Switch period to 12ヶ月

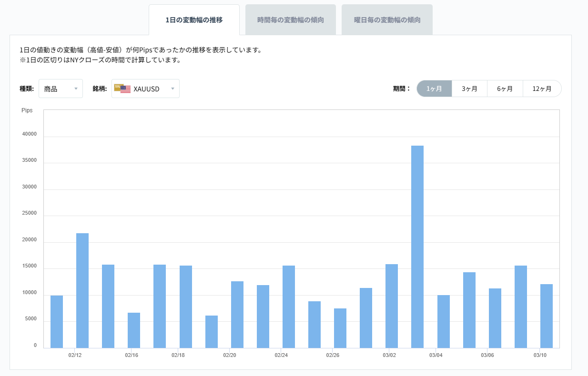(x=542, y=89)
